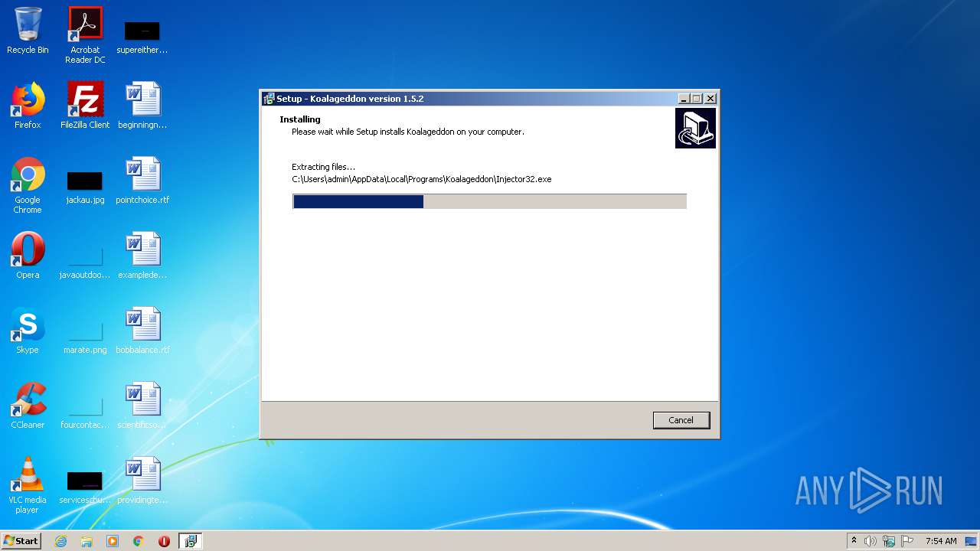980x551 pixels.
Task: Select the bobbalance.rtf document
Action: click(x=142, y=331)
